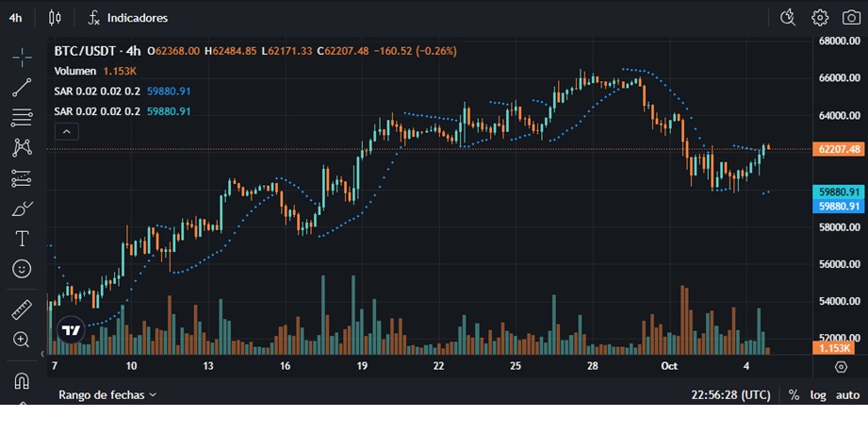Click the 56000.00 price axis label

click(839, 264)
